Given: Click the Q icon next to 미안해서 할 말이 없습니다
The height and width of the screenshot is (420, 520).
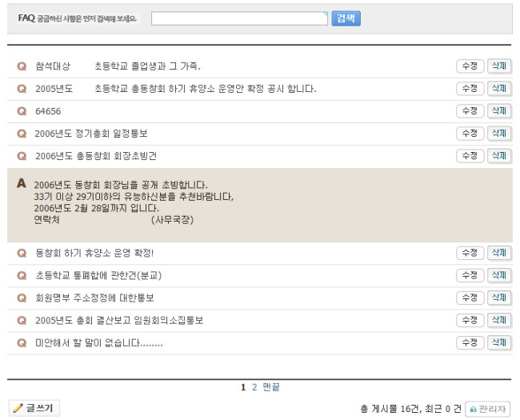Looking at the screenshot, I should coord(22,342).
